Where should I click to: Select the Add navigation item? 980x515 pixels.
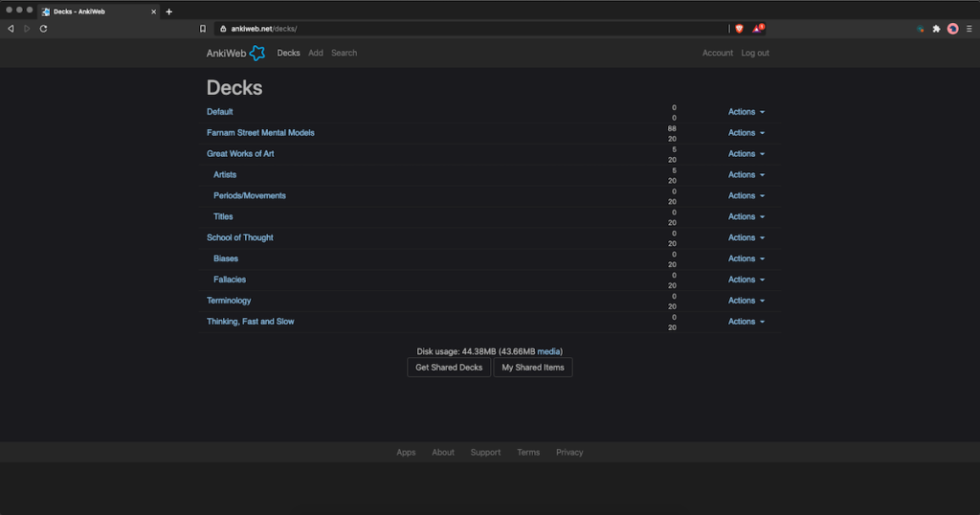pyautogui.click(x=316, y=53)
